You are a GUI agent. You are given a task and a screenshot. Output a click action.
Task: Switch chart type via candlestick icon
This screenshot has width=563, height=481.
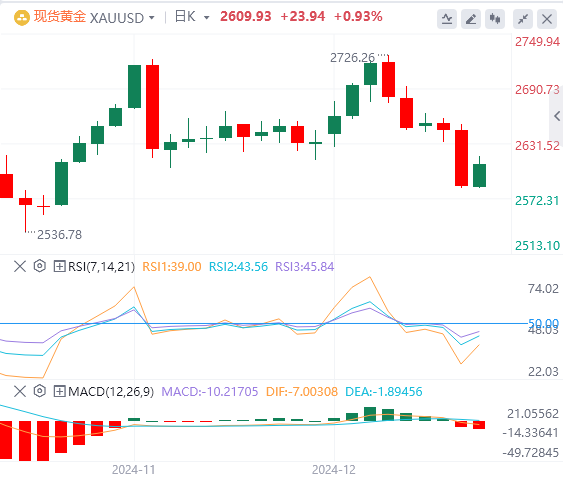[x=495, y=19]
